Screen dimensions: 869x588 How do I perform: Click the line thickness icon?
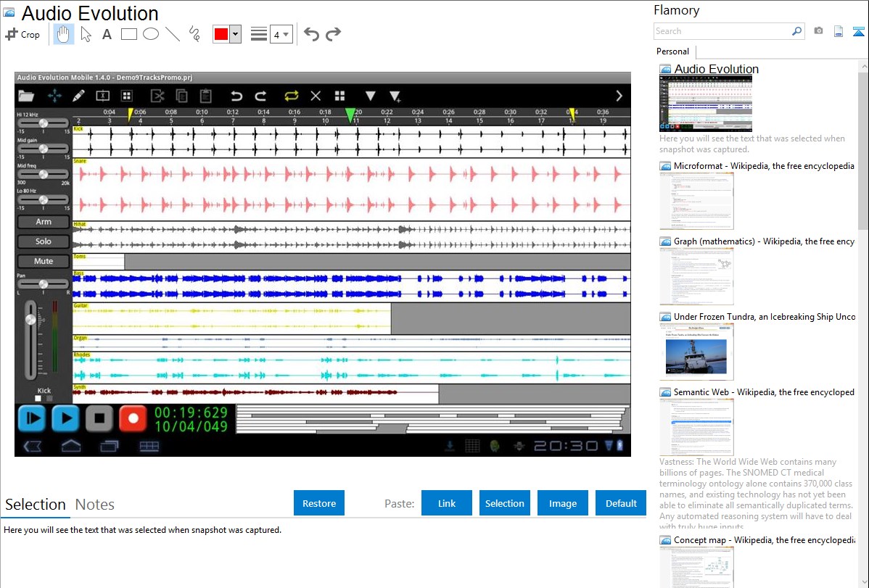[x=258, y=34]
